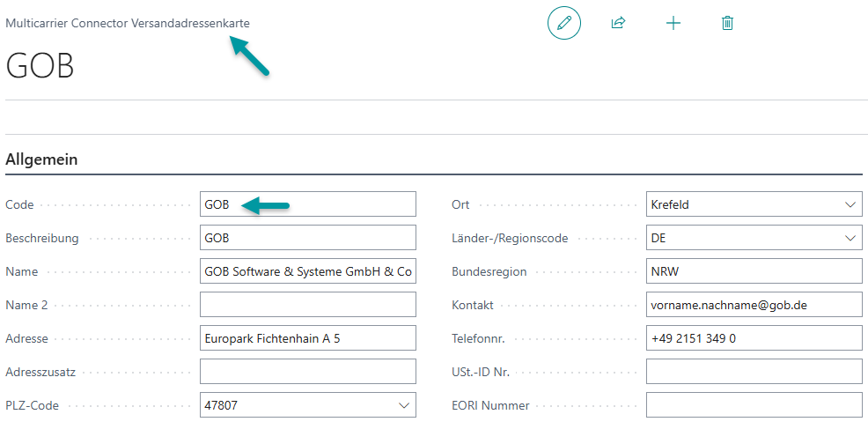The width and height of the screenshot is (868, 444).
Task: Click the Bundesregion field with NRW
Action: point(754,271)
